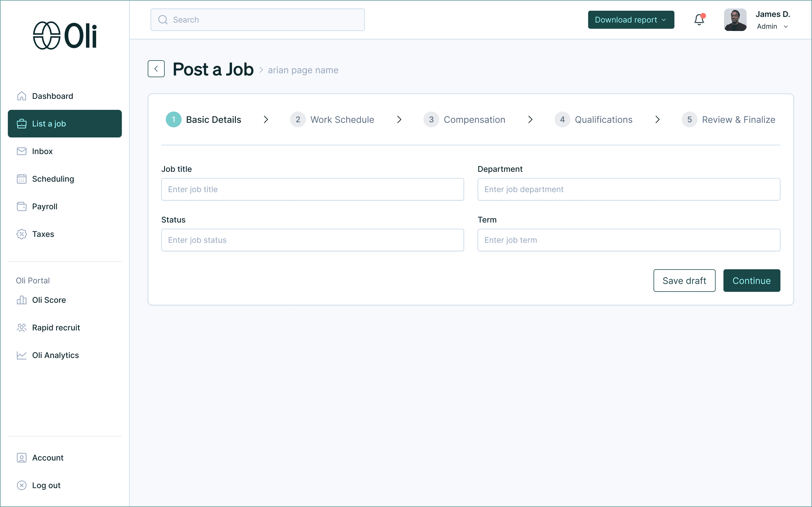The image size is (812, 507).
Task: Click James D. profile avatar
Action: [735, 20]
